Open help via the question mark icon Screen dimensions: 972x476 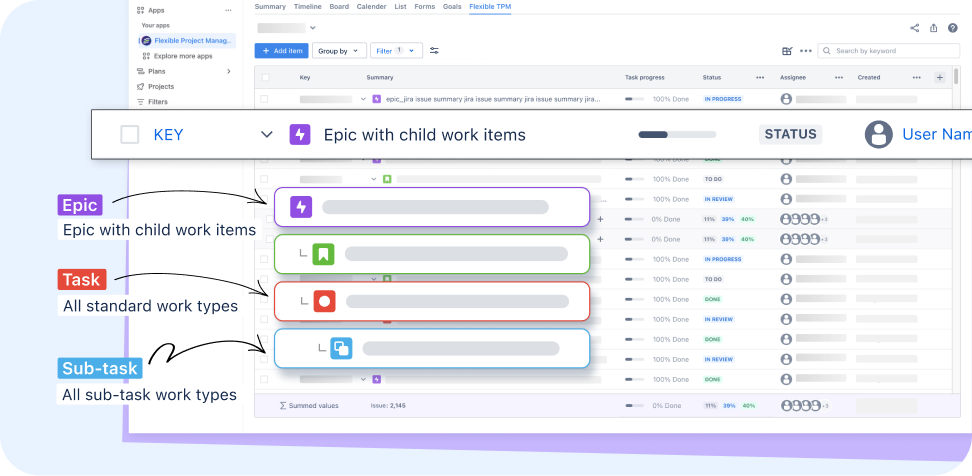953,28
